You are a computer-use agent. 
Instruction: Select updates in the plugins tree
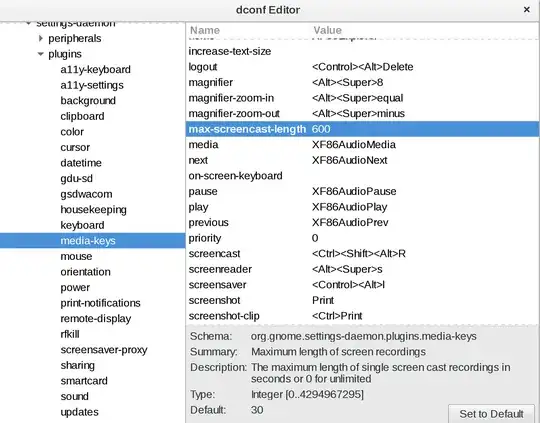[80, 412]
